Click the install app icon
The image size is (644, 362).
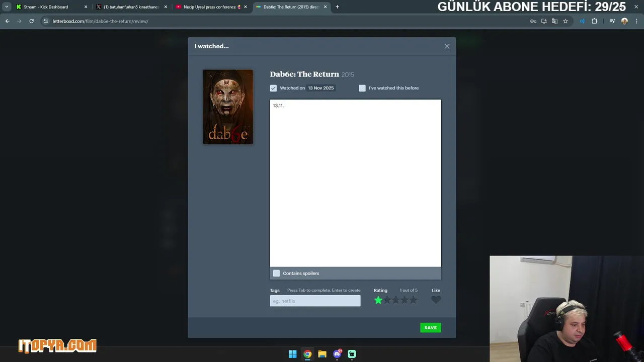click(x=544, y=21)
